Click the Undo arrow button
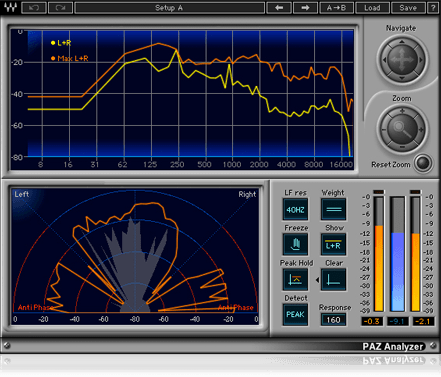 pyautogui.click(x=34, y=8)
